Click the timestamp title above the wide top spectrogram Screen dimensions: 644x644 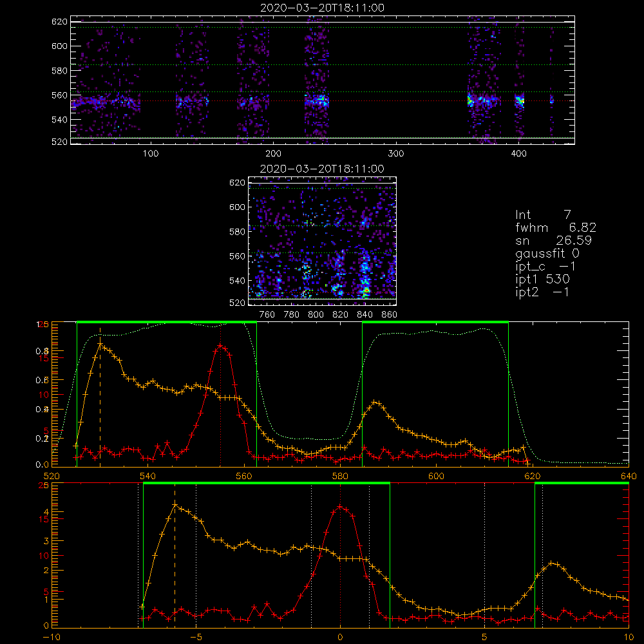[323, 8]
